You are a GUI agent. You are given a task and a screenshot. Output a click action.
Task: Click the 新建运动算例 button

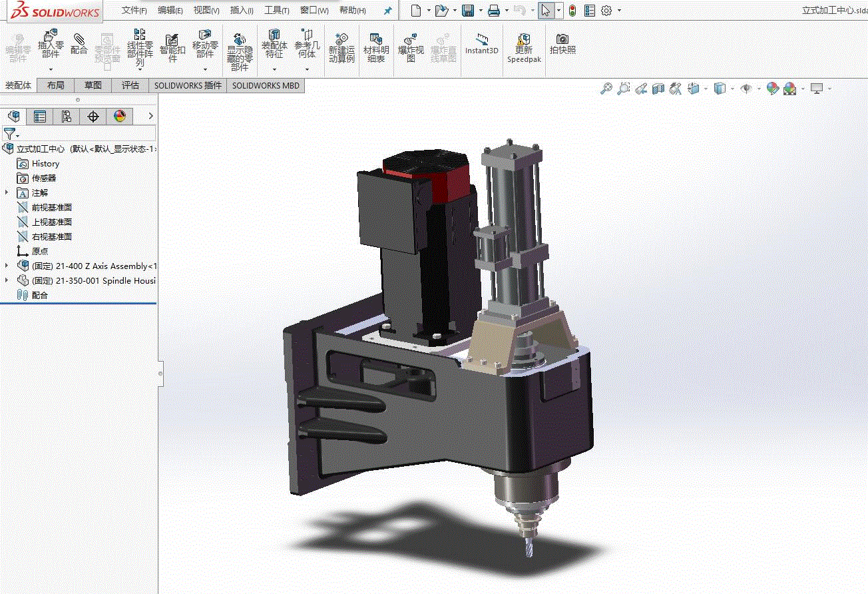[x=341, y=47]
